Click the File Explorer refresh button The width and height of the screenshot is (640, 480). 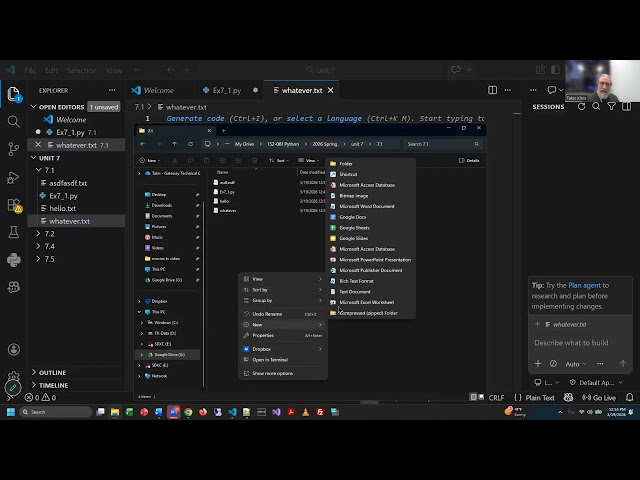(x=190, y=144)
